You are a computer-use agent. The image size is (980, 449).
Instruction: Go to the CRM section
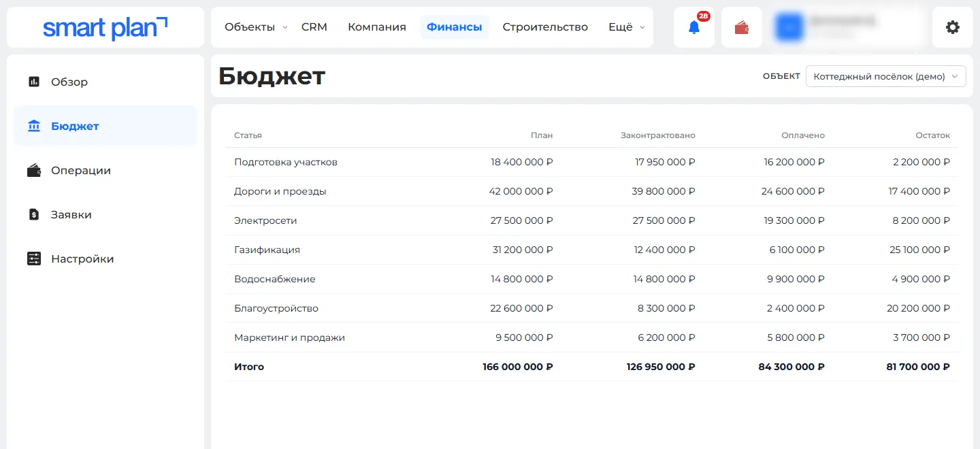[314, 27]
